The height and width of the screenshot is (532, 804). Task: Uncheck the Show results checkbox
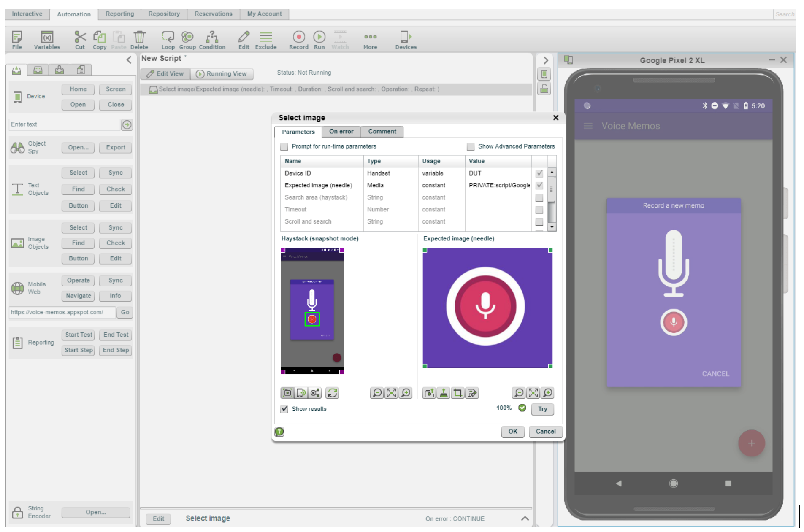(x=284, y=409)
